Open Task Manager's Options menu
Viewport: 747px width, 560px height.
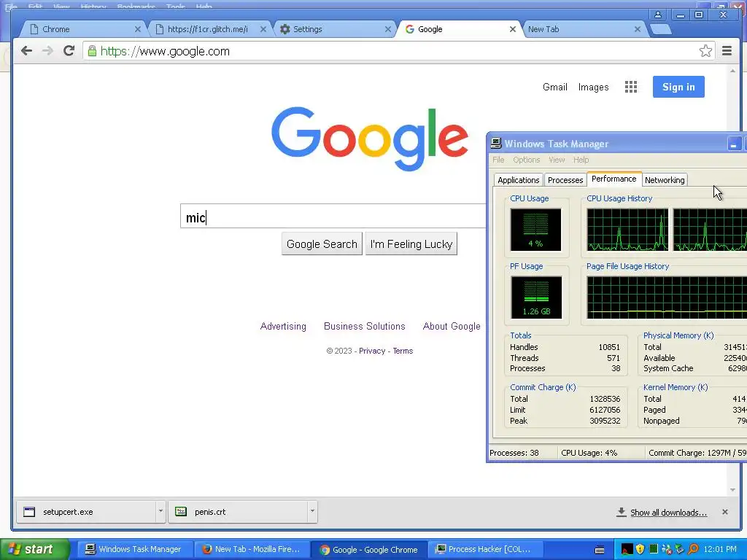527,160
